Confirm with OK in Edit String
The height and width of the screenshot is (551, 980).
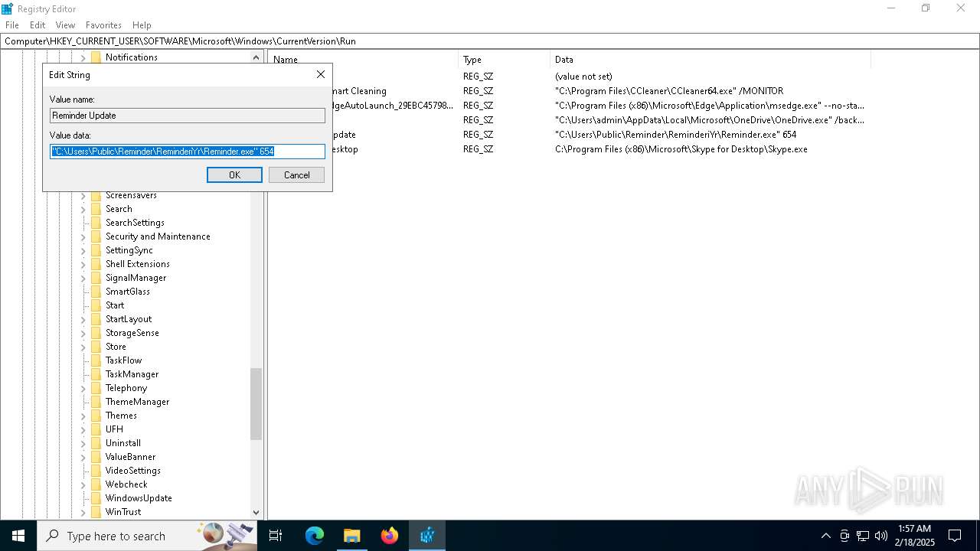coord(234,175)
